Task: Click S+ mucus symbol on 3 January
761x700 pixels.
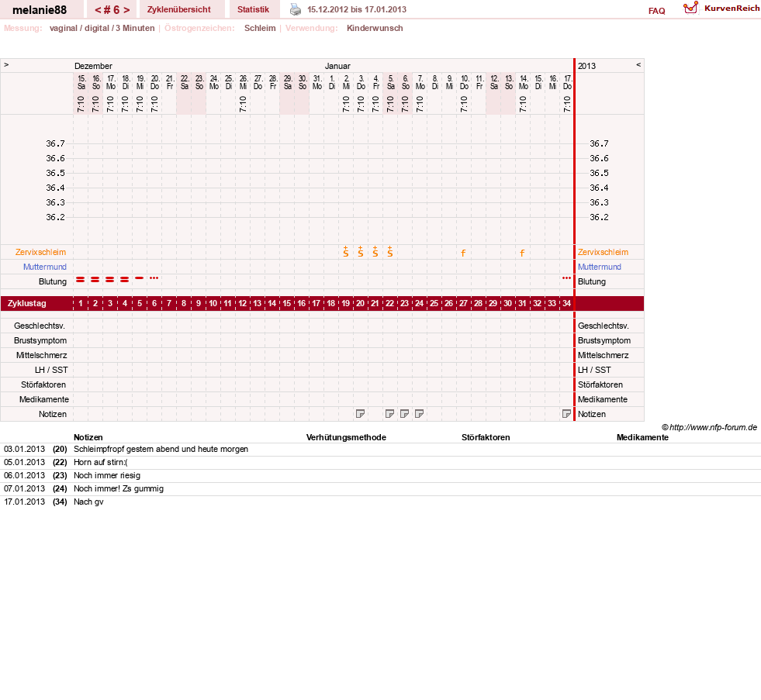Action: click(361, 251)
